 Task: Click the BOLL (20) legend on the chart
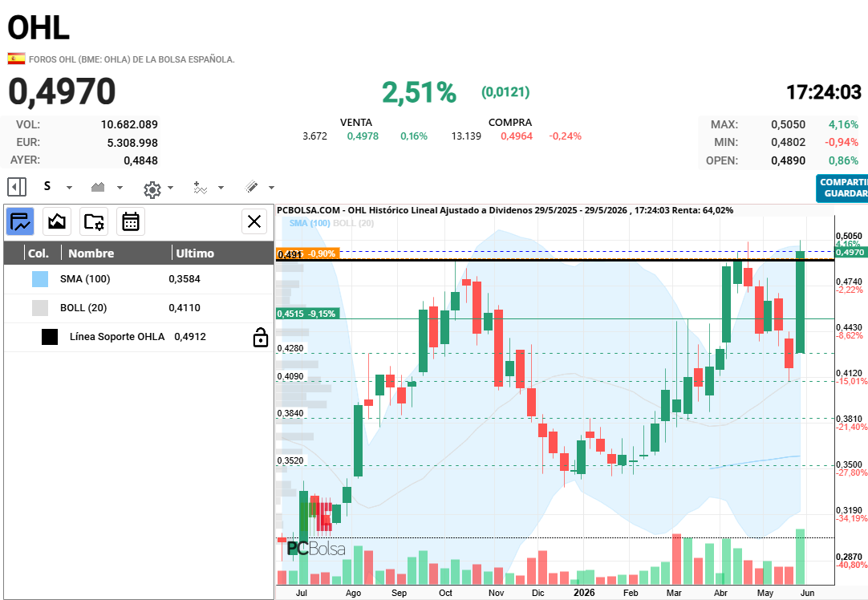click(x=353, y=223)
